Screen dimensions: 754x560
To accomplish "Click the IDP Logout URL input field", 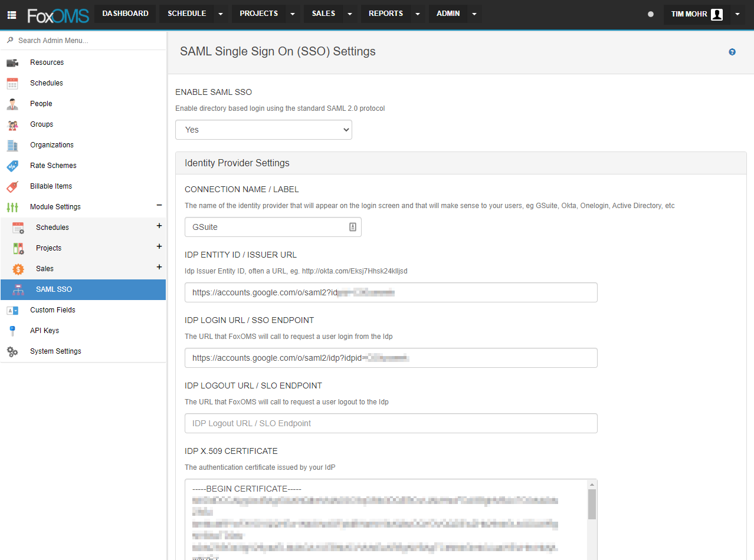I will [391, 423].
